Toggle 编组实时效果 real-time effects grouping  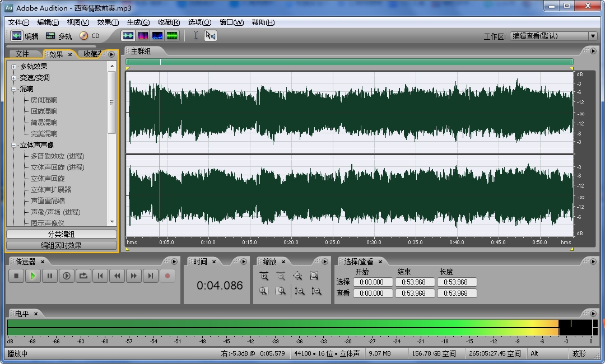(x=61, y=245)
